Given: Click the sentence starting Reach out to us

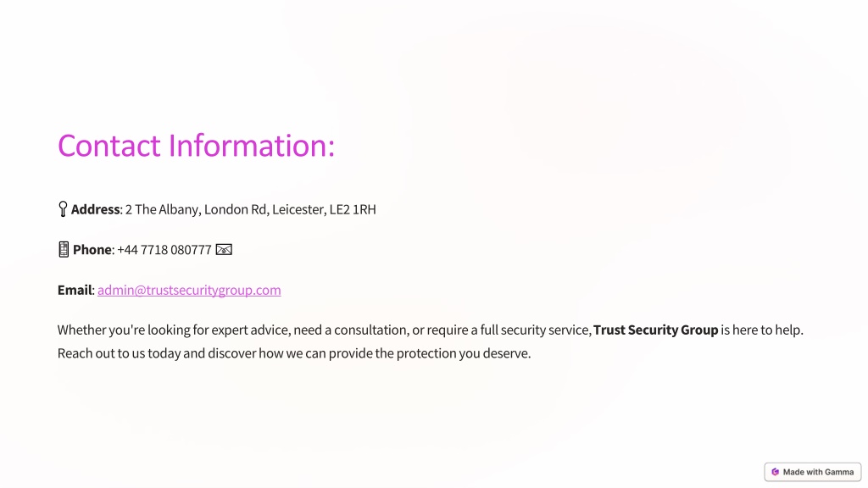Looking at the screenshot, I should 294,353.
